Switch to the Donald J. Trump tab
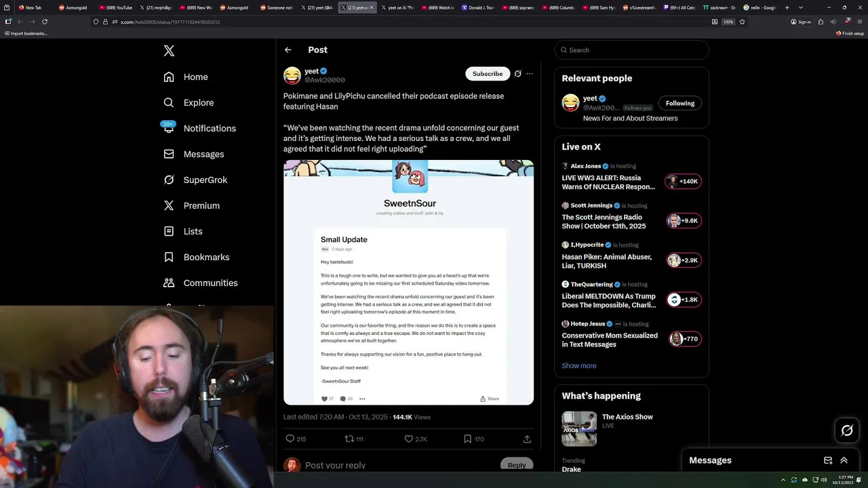Screen dimensions: 868x488 coord(478,7)
